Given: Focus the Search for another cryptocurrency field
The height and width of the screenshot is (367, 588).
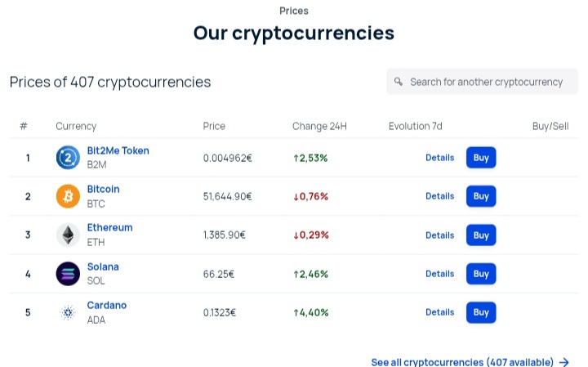Looking at the screenshot, I should 483,82.
